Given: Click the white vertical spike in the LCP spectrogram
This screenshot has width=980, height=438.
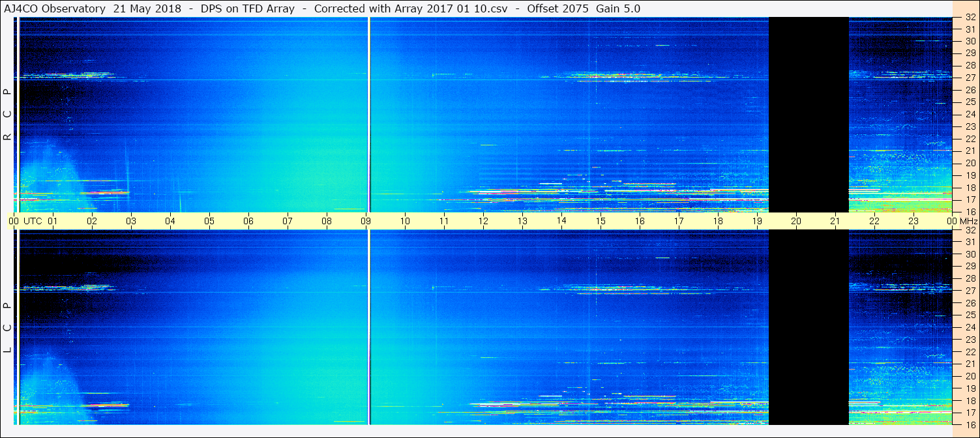Looking at the screenshot, I should [369, 327].
